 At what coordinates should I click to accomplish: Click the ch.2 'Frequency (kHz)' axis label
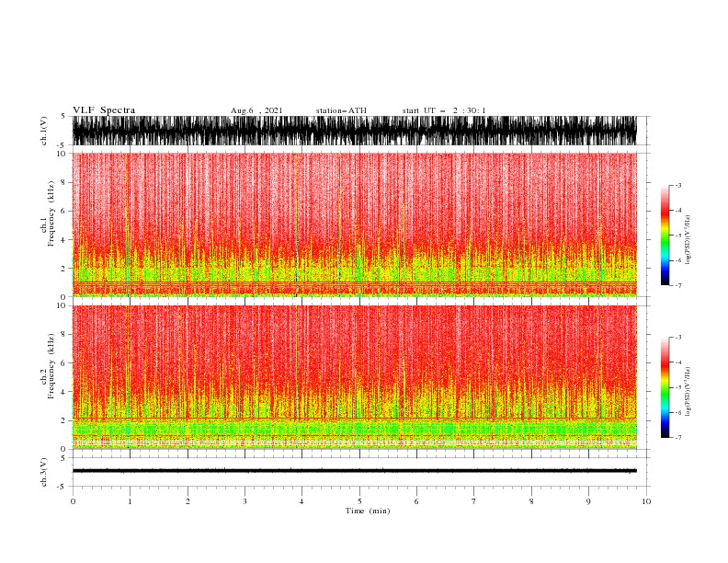coord(51,366)
